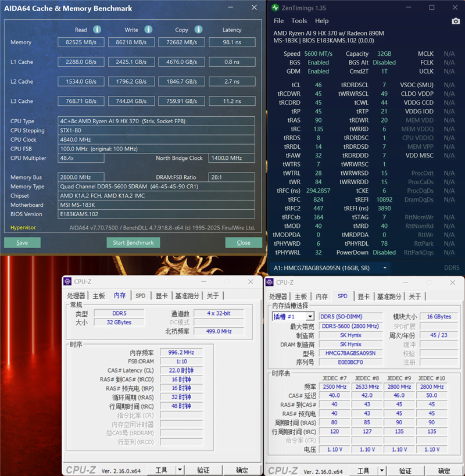465x476 pixels.
Task: Open the Tools menu in ZenTimings
Action: 299,21
